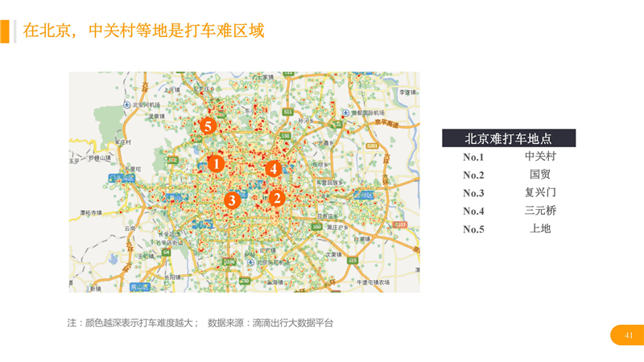Select orange map marker number 3
Image resolution: width=644 pixels, height=362 pixels.
[x=232, y=200]
